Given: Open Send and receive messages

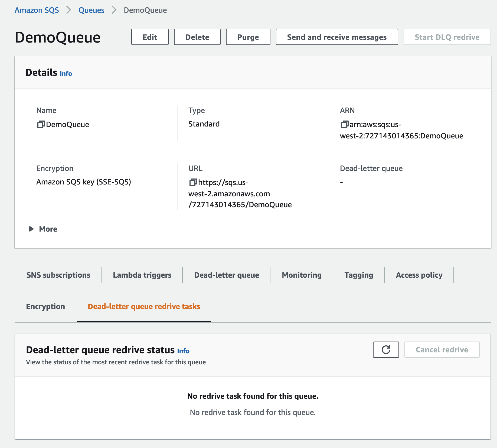Looking at the screenshot, I should click(x=337, y=37).
